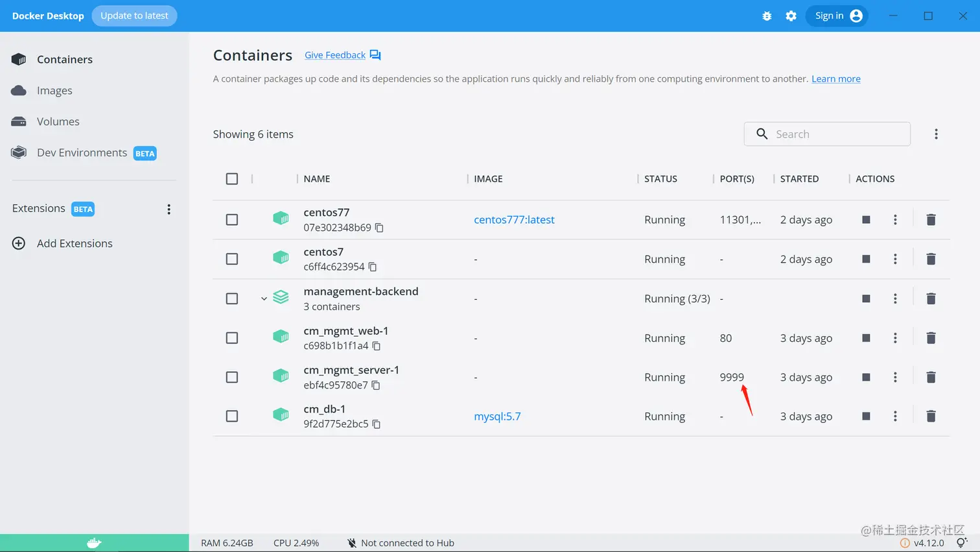Delete the centos7 container
Image resolution: width=980 pixels, height=552 pixels.
click(931, 259)
